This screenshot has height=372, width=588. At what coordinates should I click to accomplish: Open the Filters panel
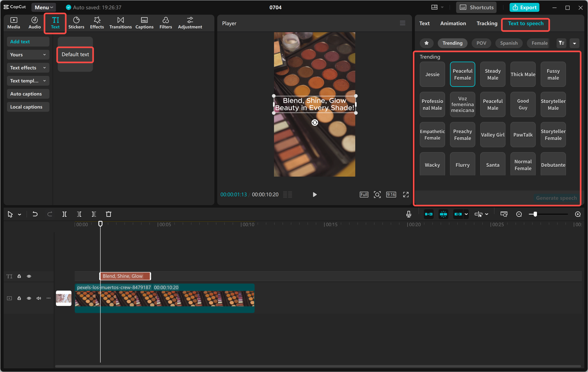166,23
